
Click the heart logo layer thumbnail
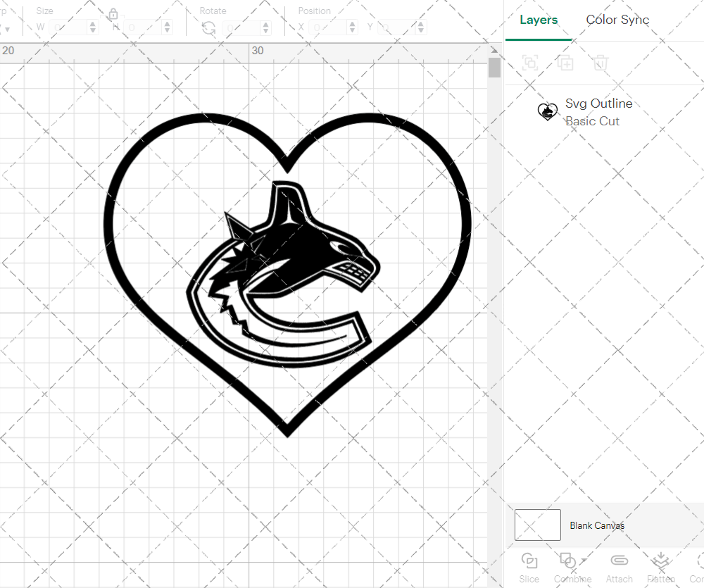547,111
